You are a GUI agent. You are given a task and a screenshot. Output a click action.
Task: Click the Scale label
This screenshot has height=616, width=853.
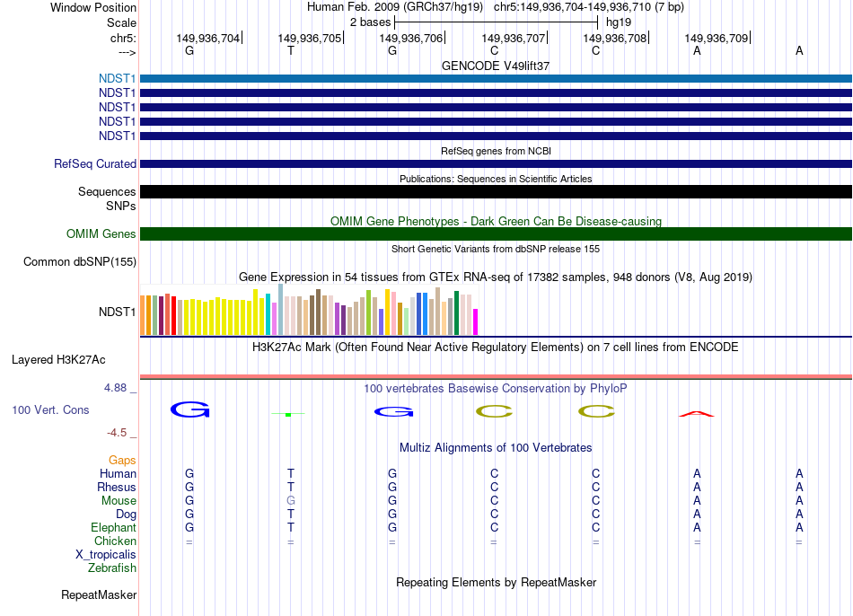(121, 22)
